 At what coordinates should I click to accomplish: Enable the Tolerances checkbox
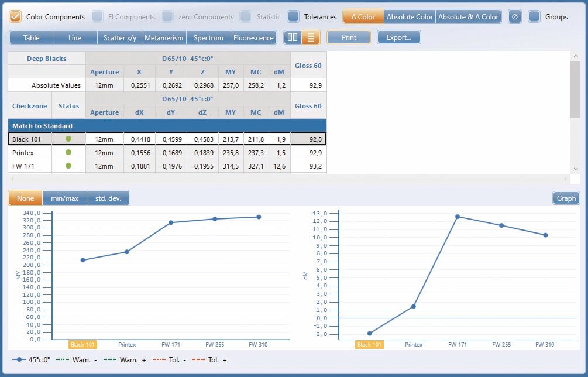293,17
